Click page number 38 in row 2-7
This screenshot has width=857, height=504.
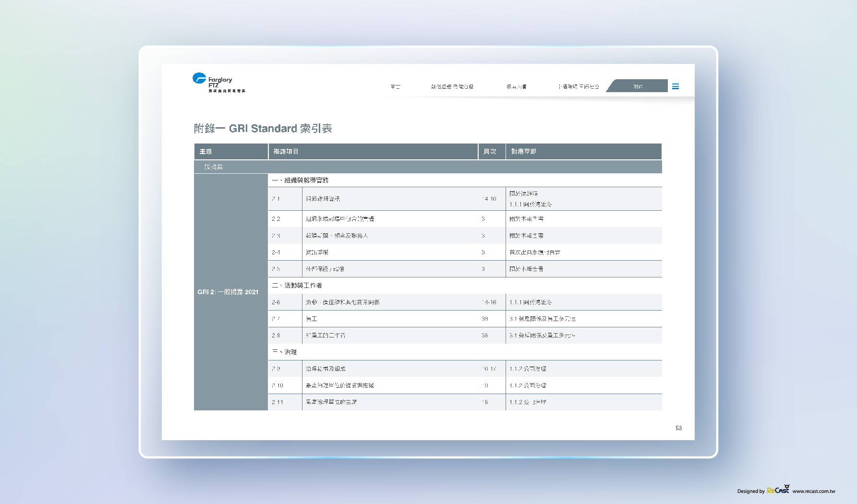click(x=485, y=319)
